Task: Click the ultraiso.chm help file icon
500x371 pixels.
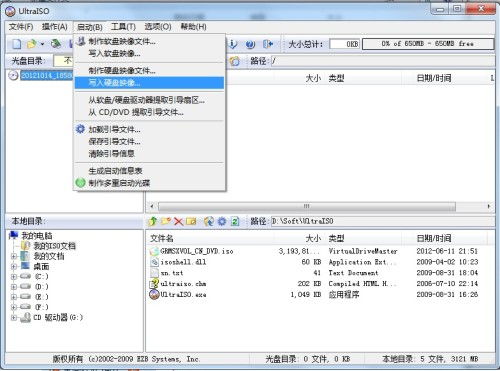Action: 154,284
